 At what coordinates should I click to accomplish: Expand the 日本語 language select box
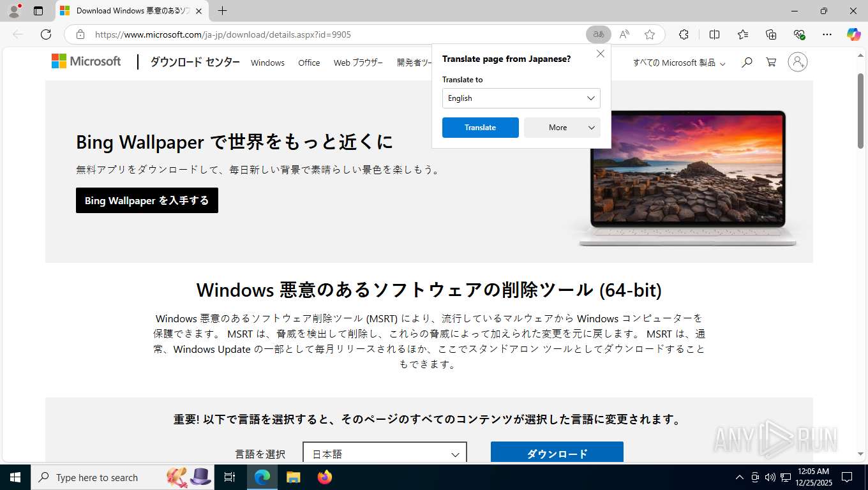coord(385,454)
